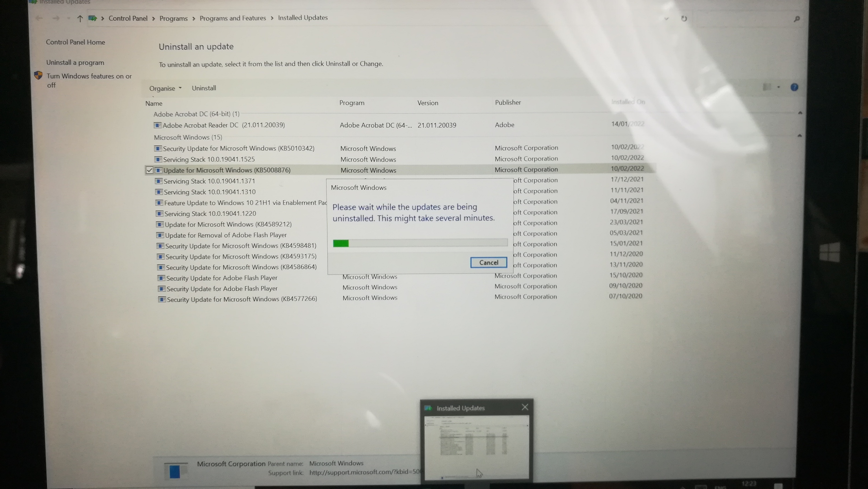This screenshot has height=489, width=868.
Task: Select the KB5008876 update checkbox
Action: coord(149,170)
